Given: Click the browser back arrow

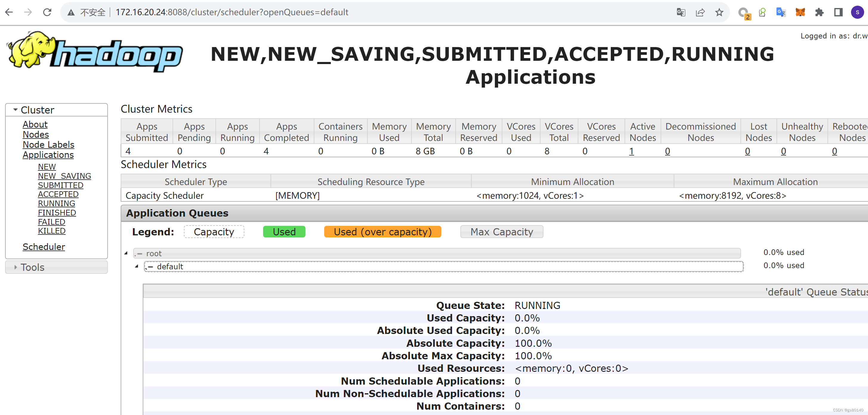Looking at the screenshot, I should [9, 13].
